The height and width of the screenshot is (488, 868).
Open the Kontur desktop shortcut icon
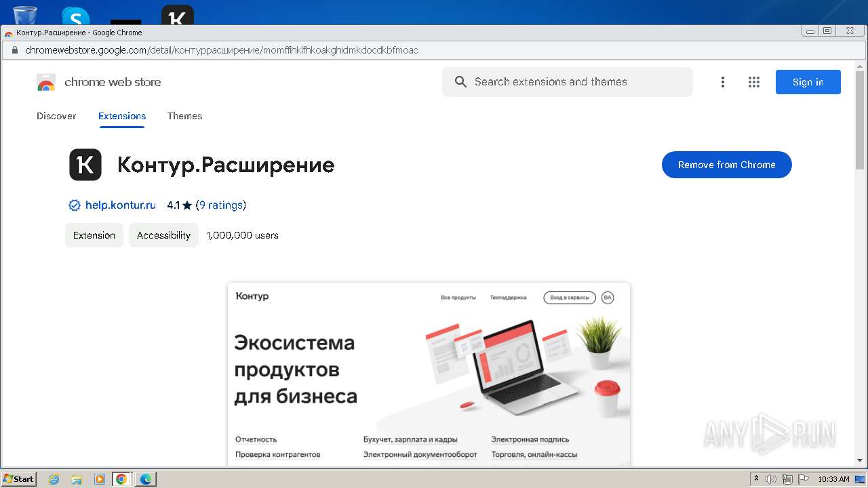click(x=178, y=16)
